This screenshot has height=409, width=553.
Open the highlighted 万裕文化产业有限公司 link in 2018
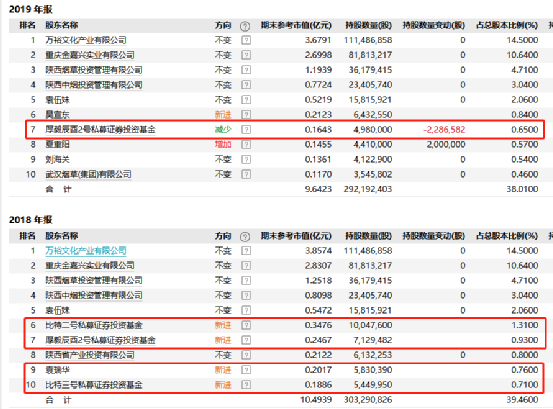pyautogui.click(x=86, y=251)
